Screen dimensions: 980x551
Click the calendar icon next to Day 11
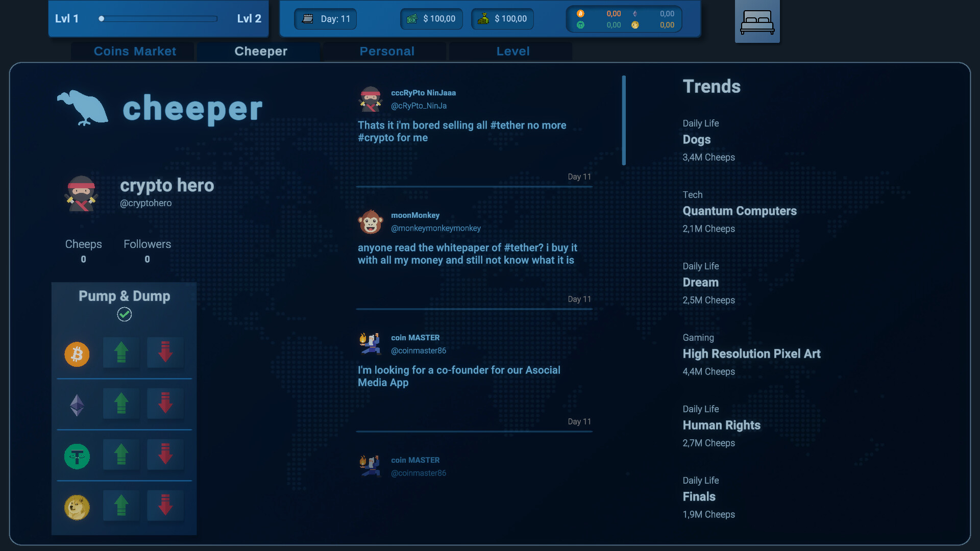[x=308, y=19]
